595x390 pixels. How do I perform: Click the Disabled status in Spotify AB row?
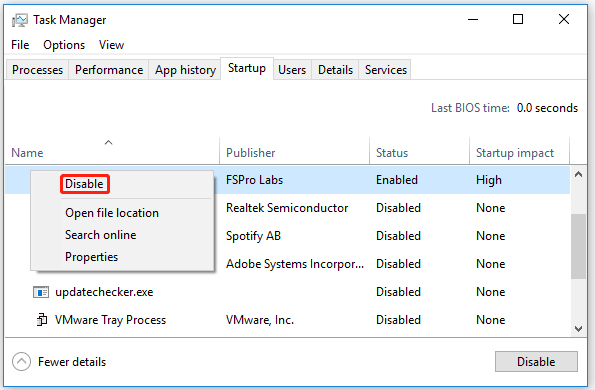398,236
